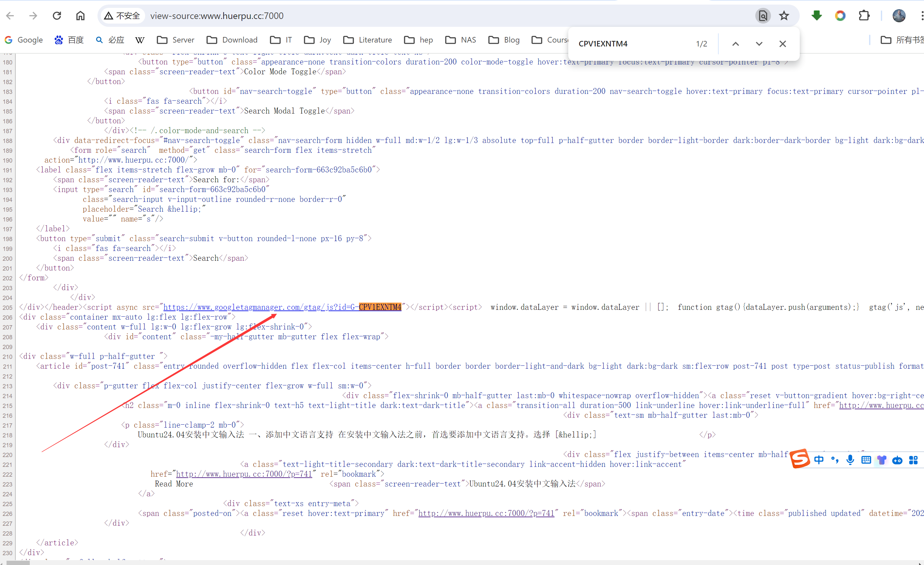
Task: Open the 必应 bookmark
Action: coord(110,40)
